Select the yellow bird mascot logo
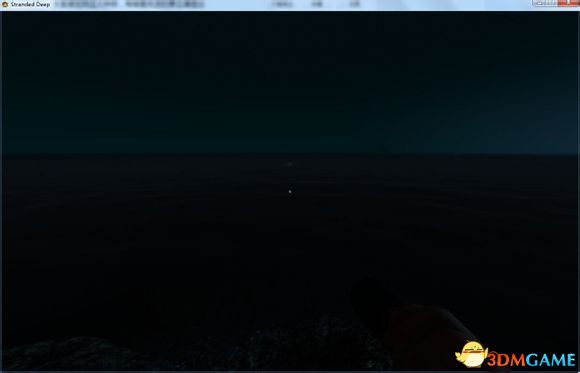Screen dimensions: 580x373 [472, 354]
